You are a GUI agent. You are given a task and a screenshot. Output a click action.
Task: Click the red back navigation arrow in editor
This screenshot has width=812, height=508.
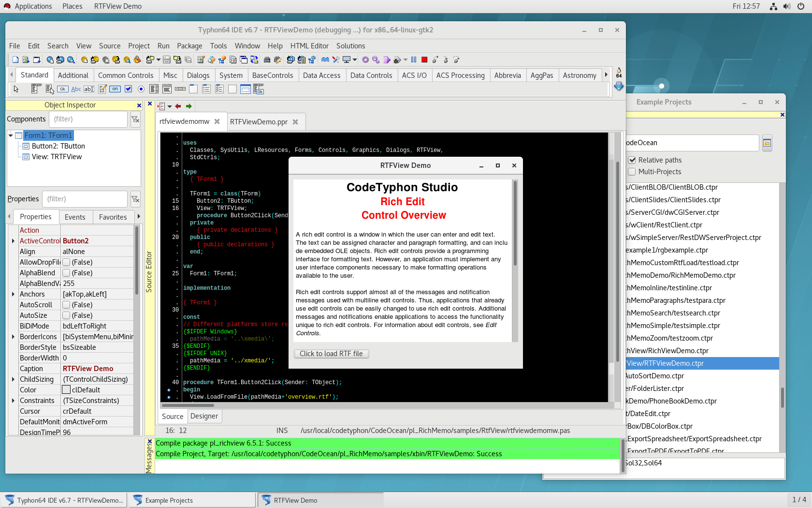click(x=178, y=106)
